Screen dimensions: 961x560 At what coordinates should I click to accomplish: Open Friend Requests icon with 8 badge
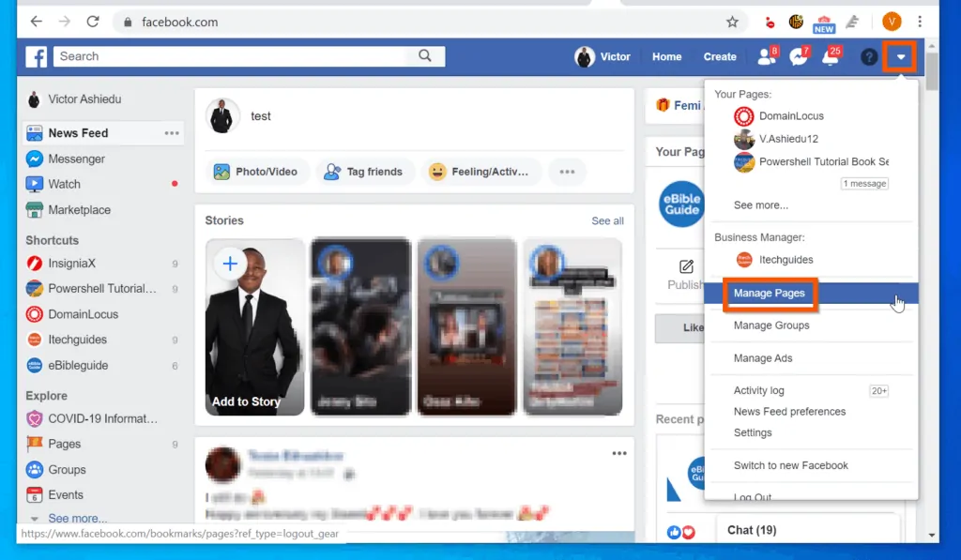click(x=768, y=55)
